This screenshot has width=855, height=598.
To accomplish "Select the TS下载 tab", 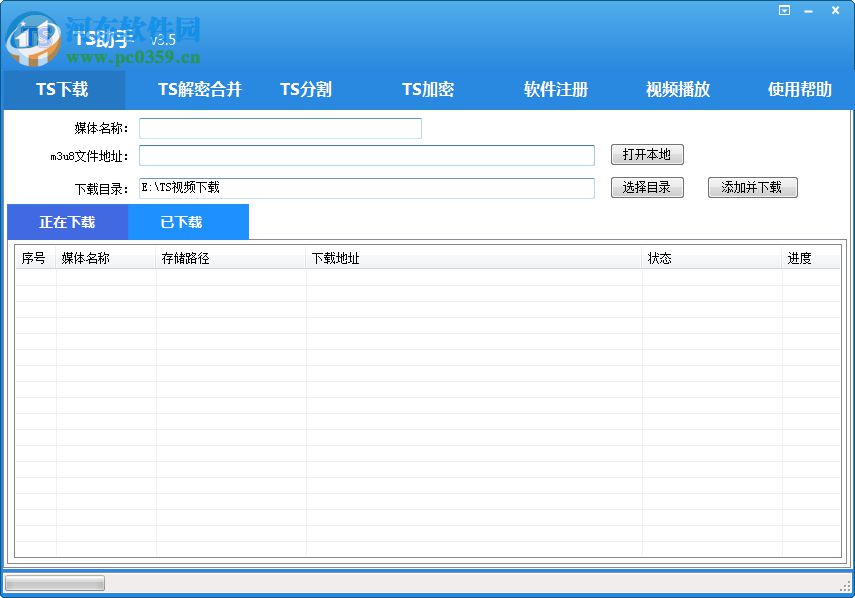I will (61, 89).
